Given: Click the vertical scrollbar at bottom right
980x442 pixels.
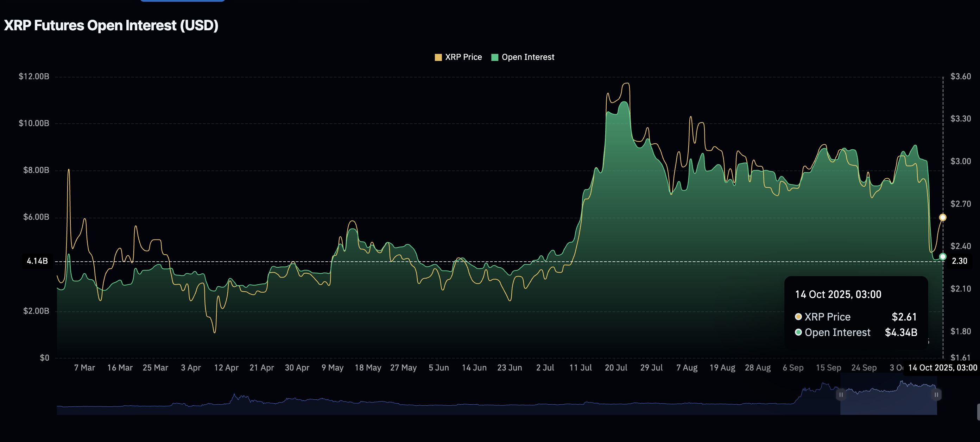Looking at the screenshot, I should [978, 412].
